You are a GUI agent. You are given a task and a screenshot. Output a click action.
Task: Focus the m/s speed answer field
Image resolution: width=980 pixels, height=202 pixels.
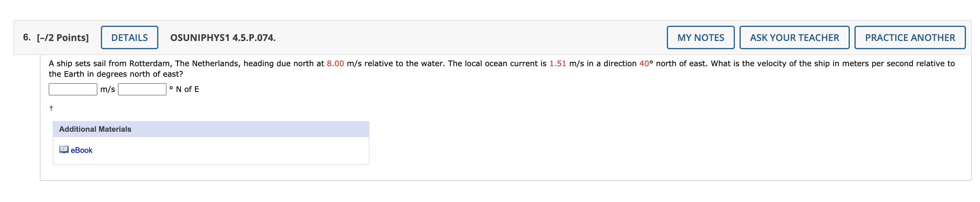(73, 89)
